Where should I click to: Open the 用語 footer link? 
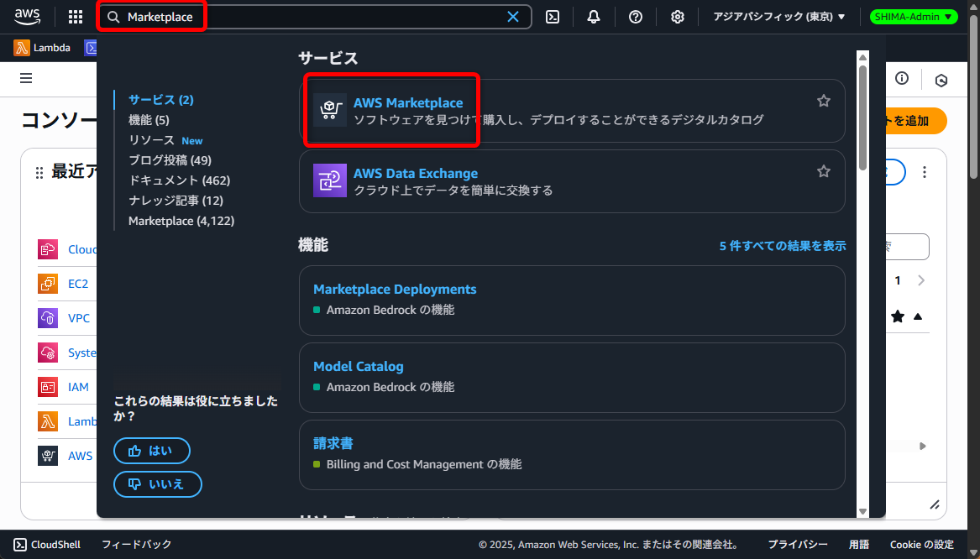pos(859,545)
